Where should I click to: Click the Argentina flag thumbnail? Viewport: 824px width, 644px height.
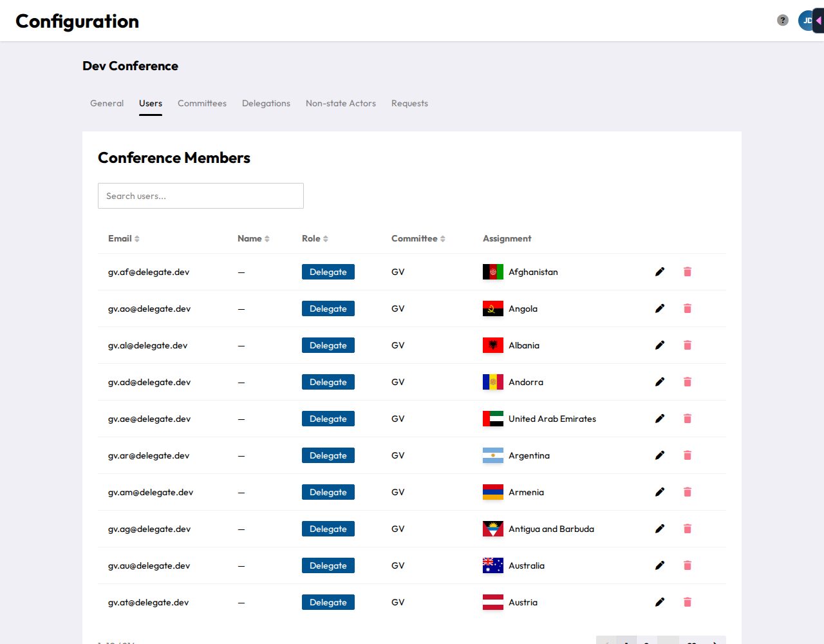pos(493,455)
